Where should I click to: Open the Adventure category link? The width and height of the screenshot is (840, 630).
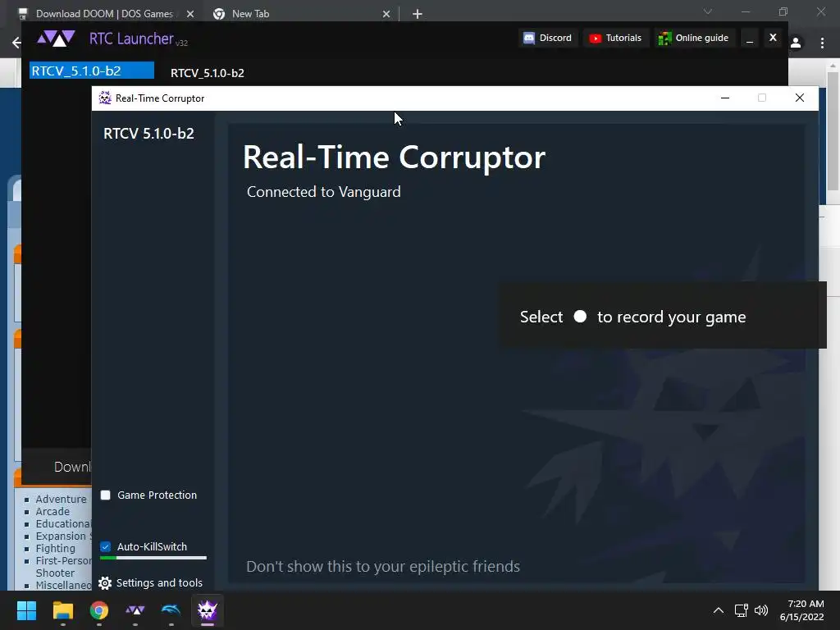tap(61, 499)
